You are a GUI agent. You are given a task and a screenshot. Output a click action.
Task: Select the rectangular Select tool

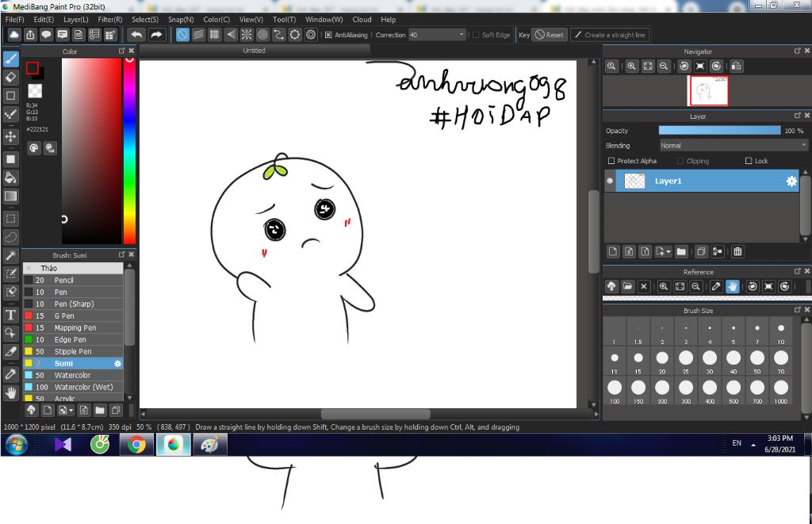11,219
